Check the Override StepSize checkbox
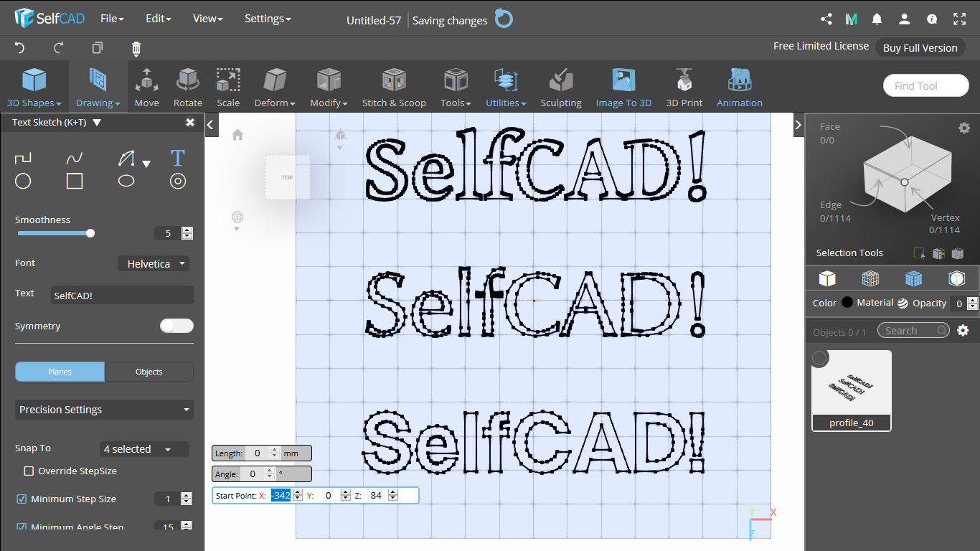This screenshot has width=980, height=551. (x=29, y=471)
